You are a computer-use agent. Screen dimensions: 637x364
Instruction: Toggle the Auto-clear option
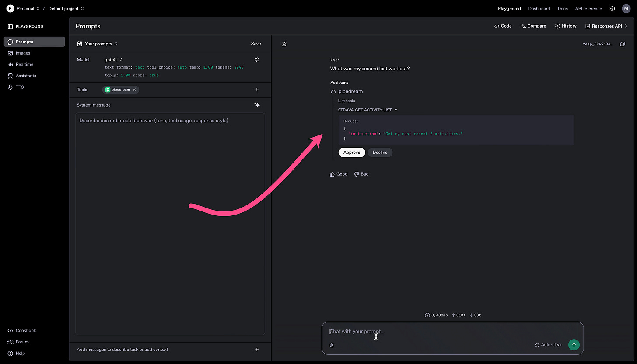(x=549, y=345)
